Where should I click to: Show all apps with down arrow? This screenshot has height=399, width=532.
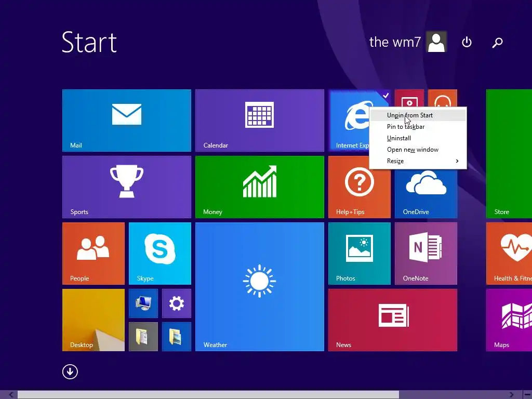tap(70, 372)
